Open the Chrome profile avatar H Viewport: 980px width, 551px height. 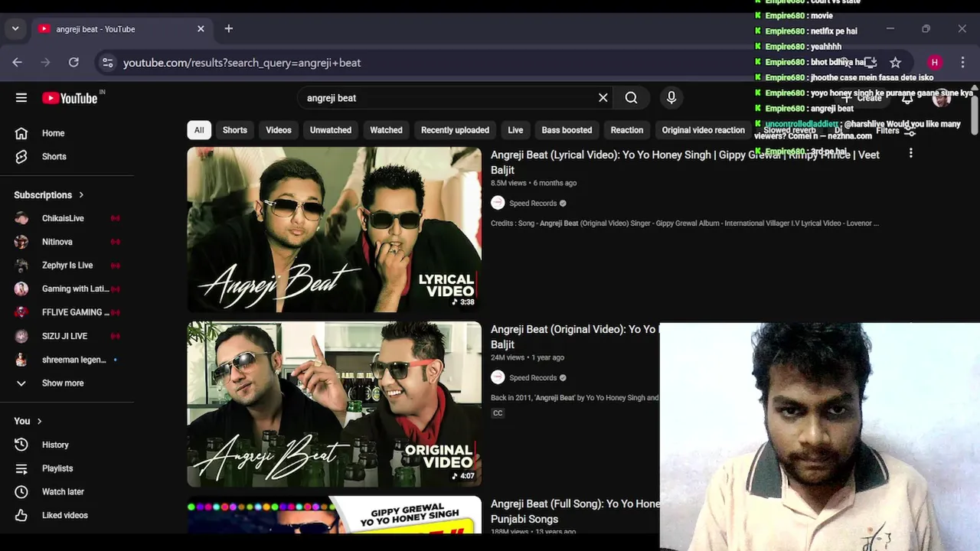(934, 63)
